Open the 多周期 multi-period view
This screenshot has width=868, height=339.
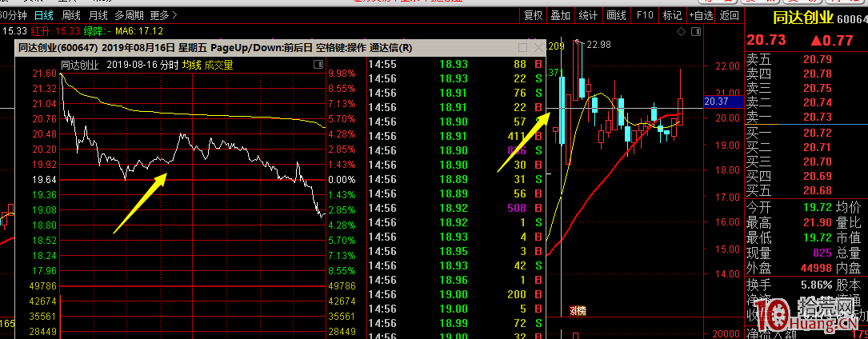(129, 15)
